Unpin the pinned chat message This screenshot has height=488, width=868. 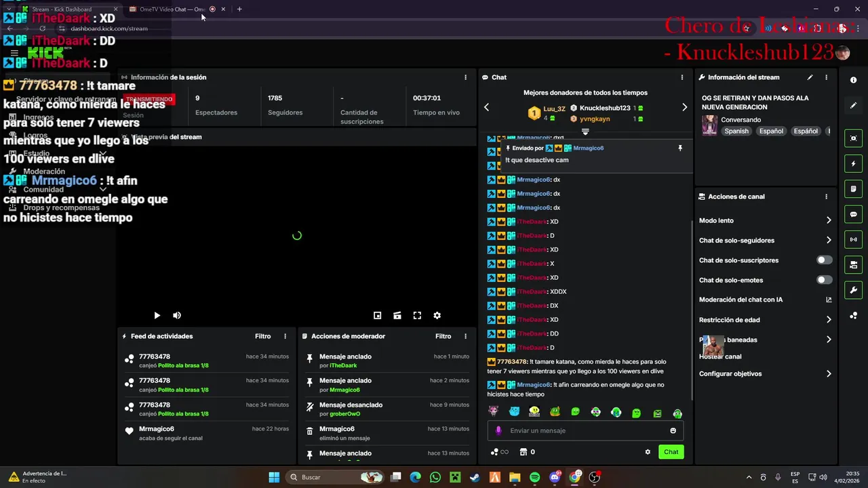coord(680,148)
